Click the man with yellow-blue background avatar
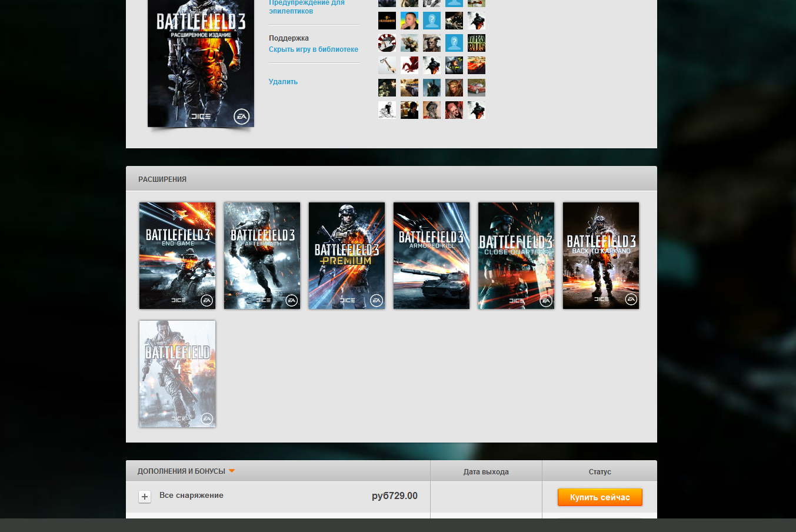The image size is (796, 532). (x=409, y=21)
